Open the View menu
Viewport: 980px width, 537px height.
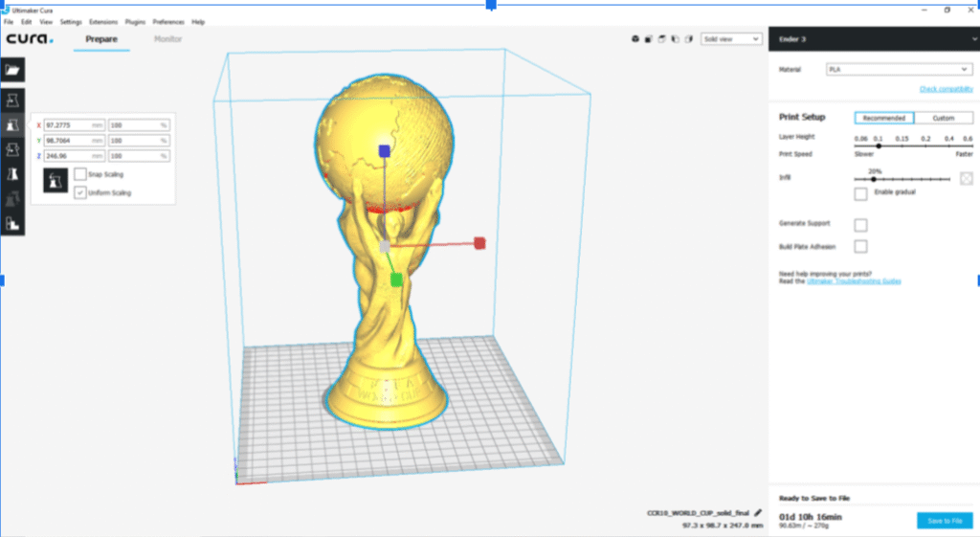46,22
